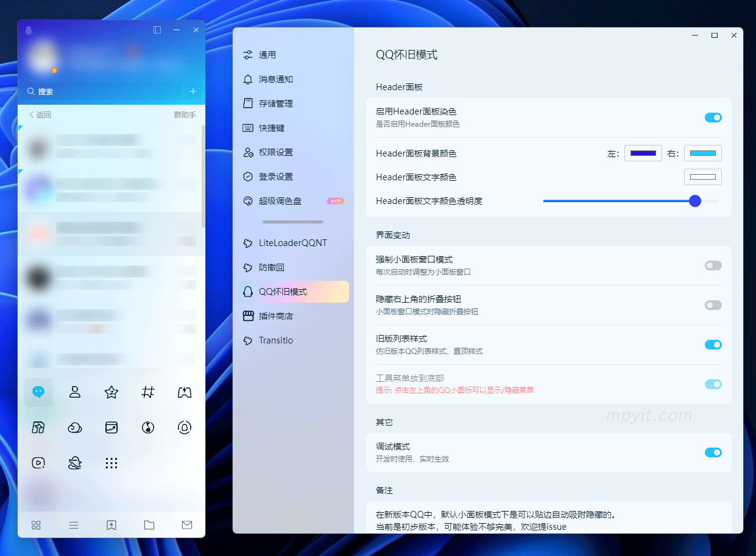Click the Header text opacity slider handle
The image size is (756, 556).
694,201
